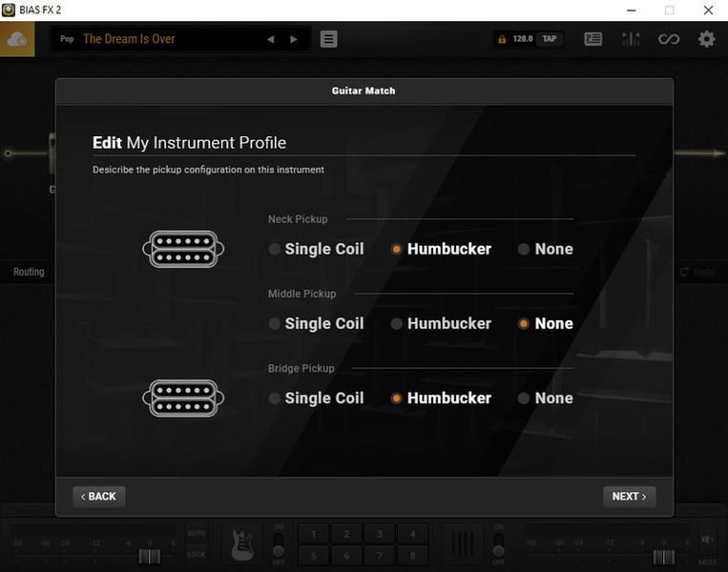
Task: Click the Guitar Match dialog title
Action: point(364,91)
